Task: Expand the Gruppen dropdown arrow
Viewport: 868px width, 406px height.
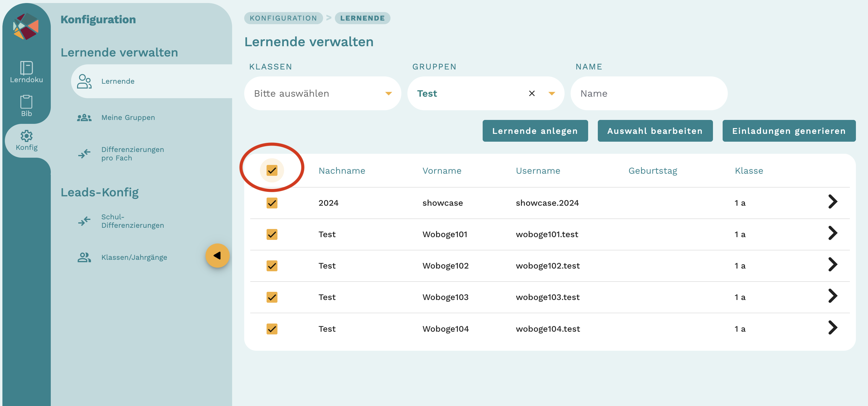Action: coord(552,94)
